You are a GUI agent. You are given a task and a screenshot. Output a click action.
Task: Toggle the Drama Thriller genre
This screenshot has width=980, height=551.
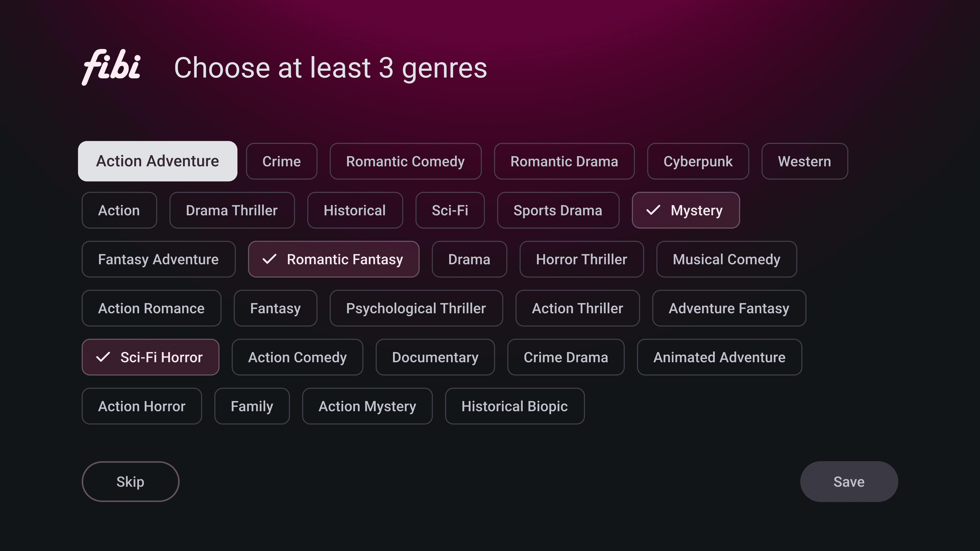pyautogui.click(x=232, y=210)
